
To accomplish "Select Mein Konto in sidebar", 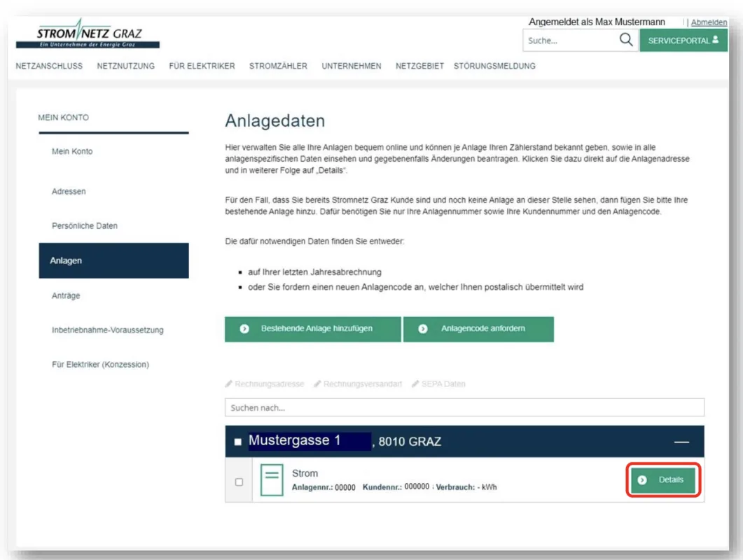I will tap(72, 151).
